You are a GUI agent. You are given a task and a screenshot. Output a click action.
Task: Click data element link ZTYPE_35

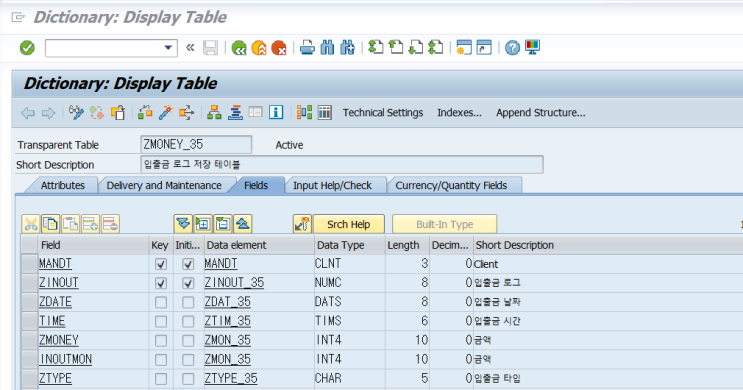(231, 379)
